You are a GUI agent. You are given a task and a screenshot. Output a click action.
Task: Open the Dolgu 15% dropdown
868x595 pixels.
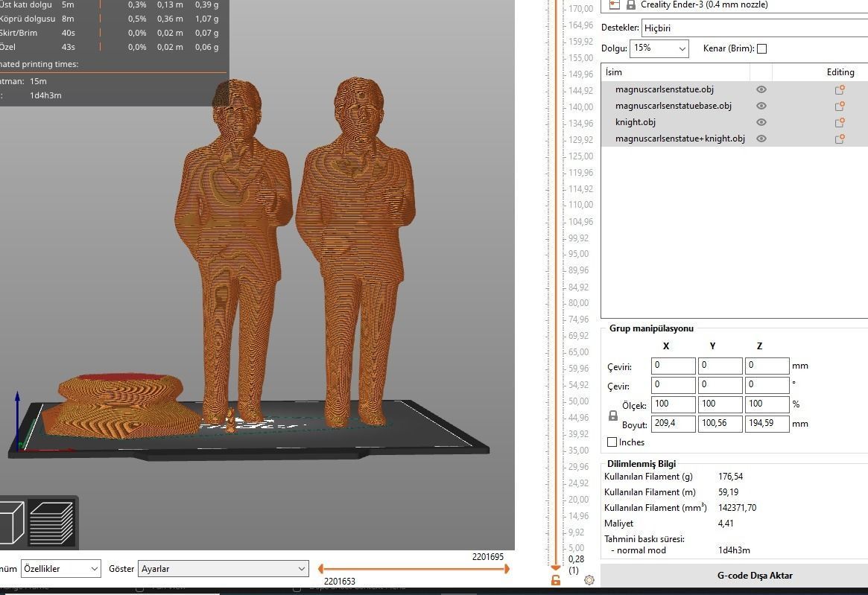659,48
